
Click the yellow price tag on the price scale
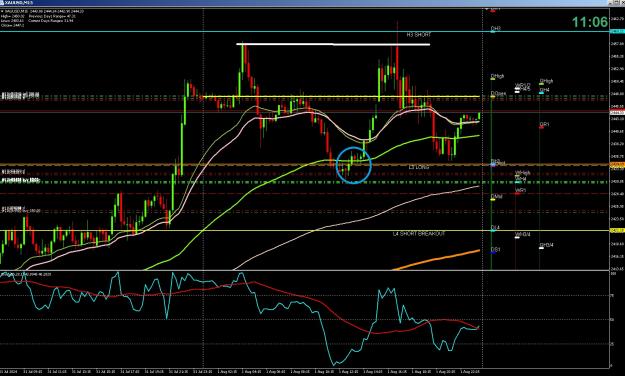coord(617,230)
